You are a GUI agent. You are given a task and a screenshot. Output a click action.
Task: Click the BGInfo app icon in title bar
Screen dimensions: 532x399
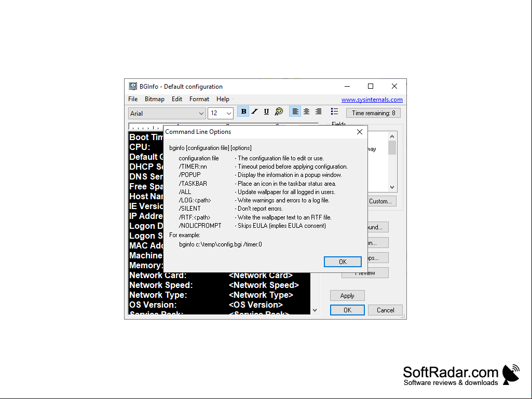click(133, 86)
